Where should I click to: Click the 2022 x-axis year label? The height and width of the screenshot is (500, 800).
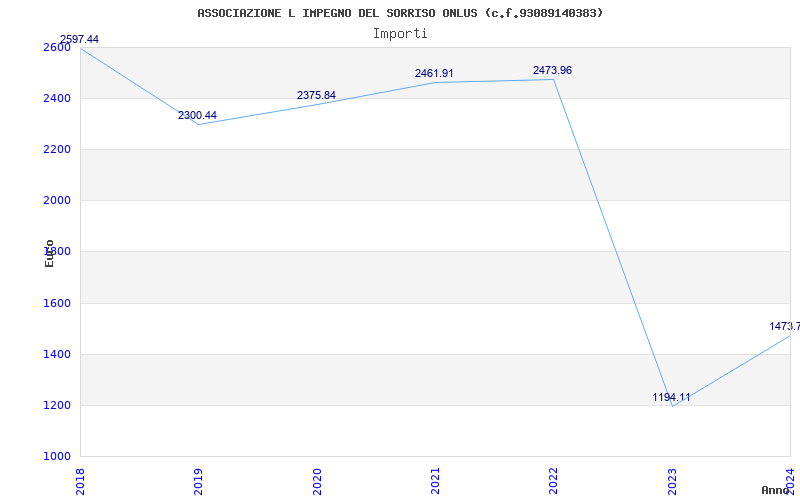554,481
